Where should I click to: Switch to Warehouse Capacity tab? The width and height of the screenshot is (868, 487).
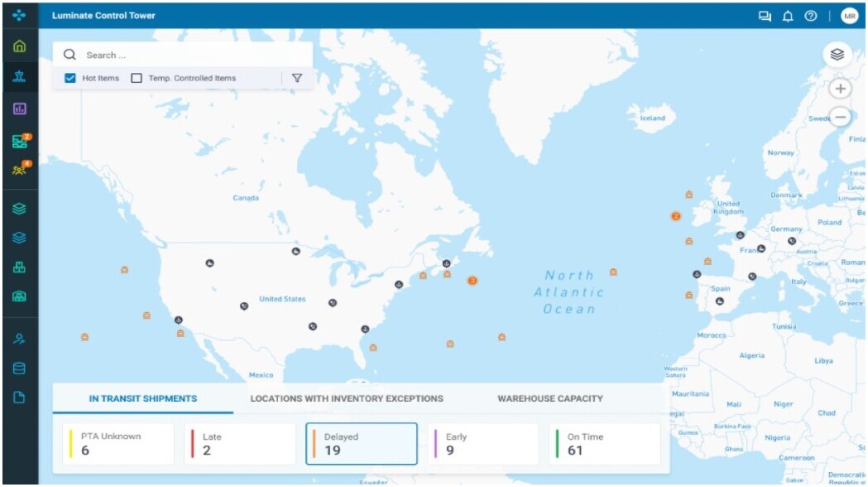click(x=550, y=399)
